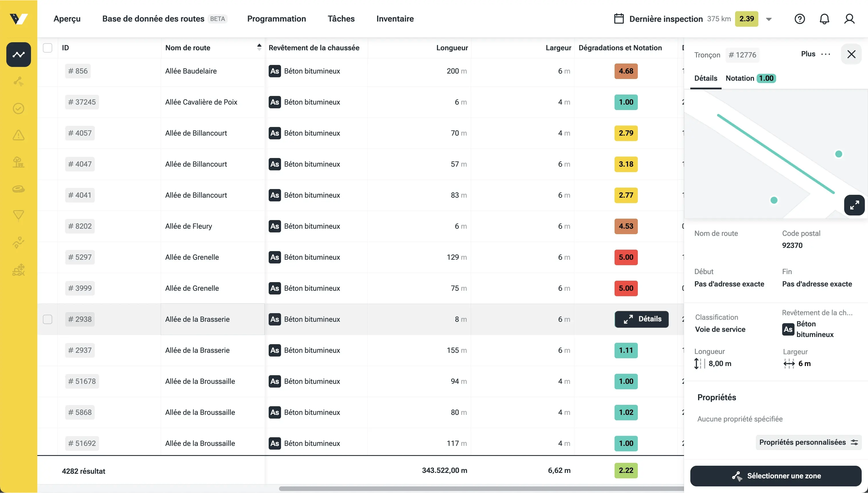Screen dimensions: 868x493
Task: Open the Aperçu menu
Action: pyautogui.click(x=67, y=19)
